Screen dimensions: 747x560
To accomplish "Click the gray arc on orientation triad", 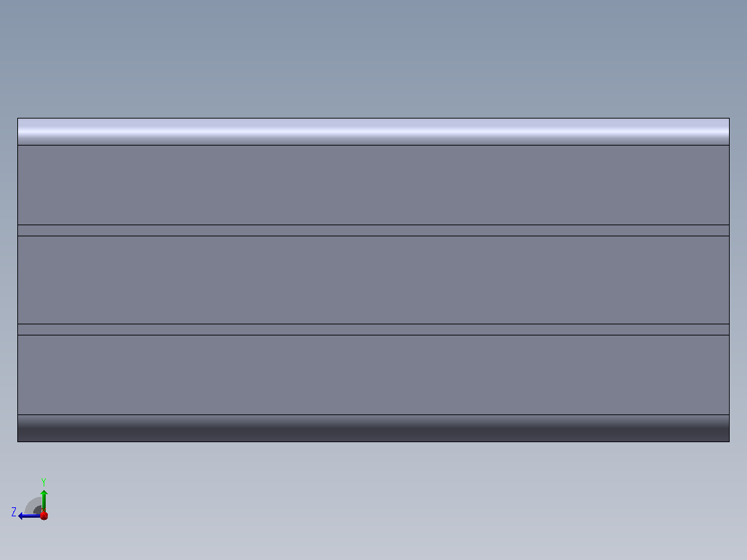I will [x=33, y=506].
